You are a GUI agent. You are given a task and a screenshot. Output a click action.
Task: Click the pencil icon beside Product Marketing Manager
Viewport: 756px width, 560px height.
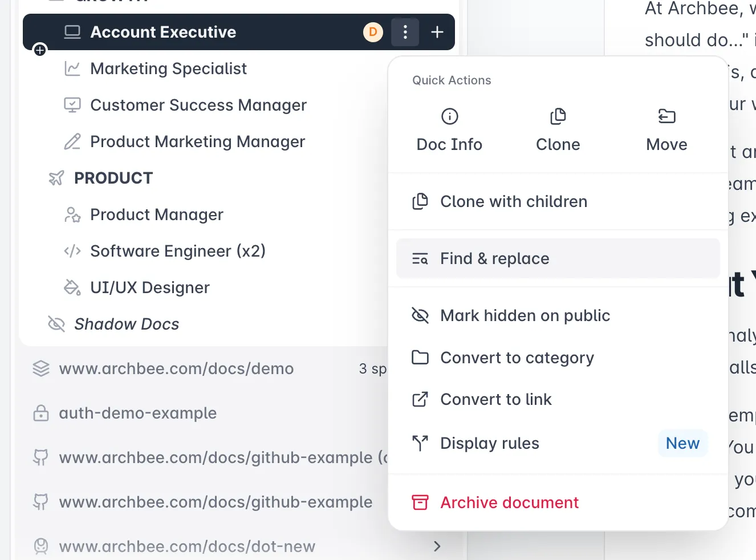(x=72, y=141)
